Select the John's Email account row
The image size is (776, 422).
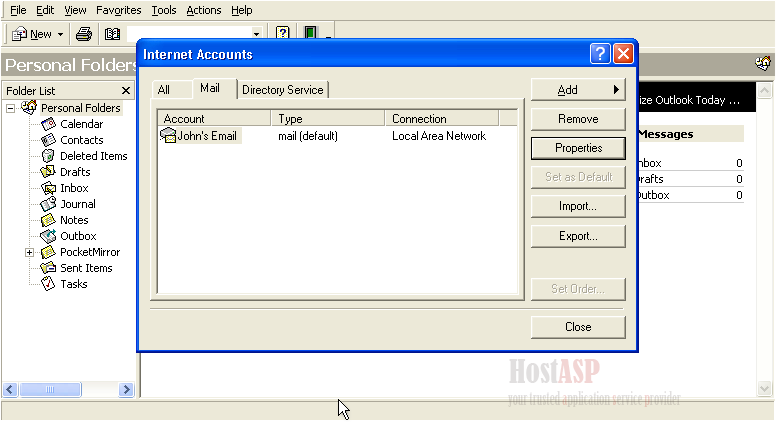click(338, 136)
